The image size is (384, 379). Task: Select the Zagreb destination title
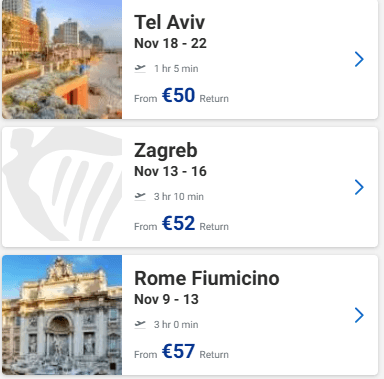166,151
